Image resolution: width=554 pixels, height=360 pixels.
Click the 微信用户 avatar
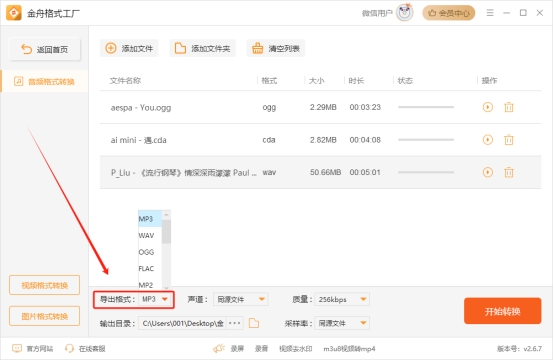[x=405, y=13]
